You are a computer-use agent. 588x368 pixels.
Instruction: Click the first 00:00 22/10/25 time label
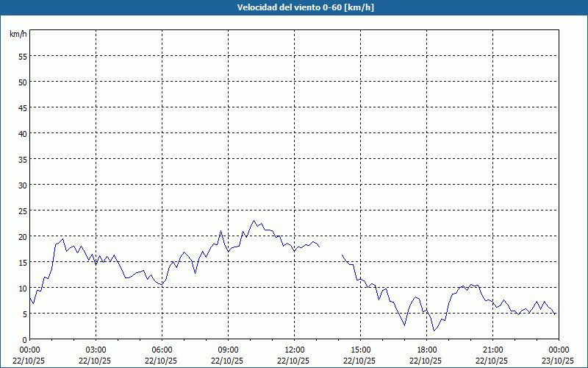[30, 354]
